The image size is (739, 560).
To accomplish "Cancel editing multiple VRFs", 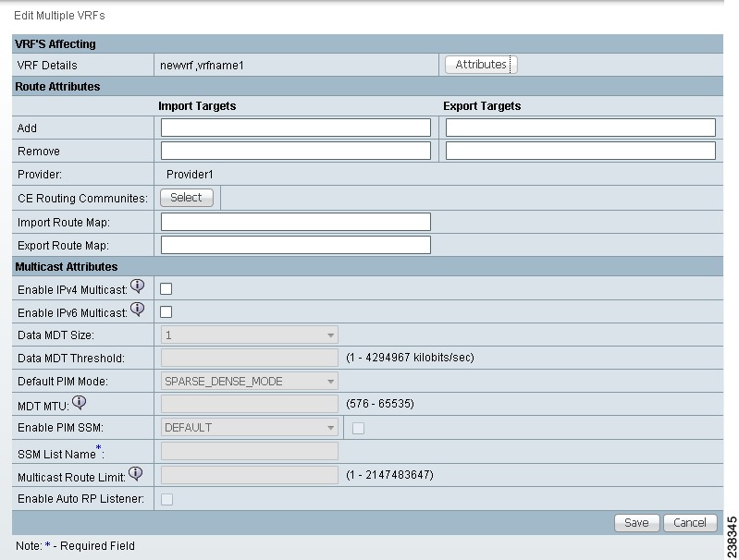I will (x=690, y=523).
